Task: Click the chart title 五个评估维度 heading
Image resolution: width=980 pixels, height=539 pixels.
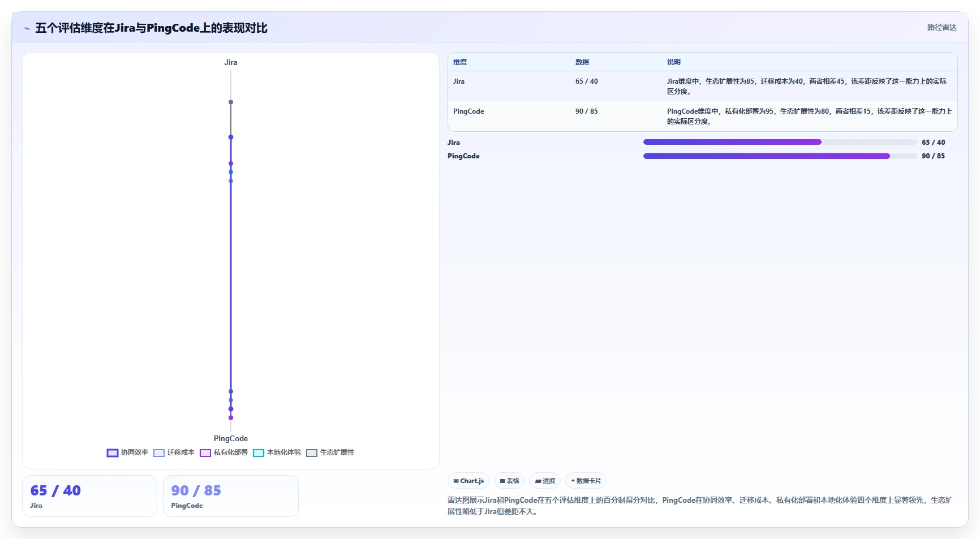Action: (151, 28)
